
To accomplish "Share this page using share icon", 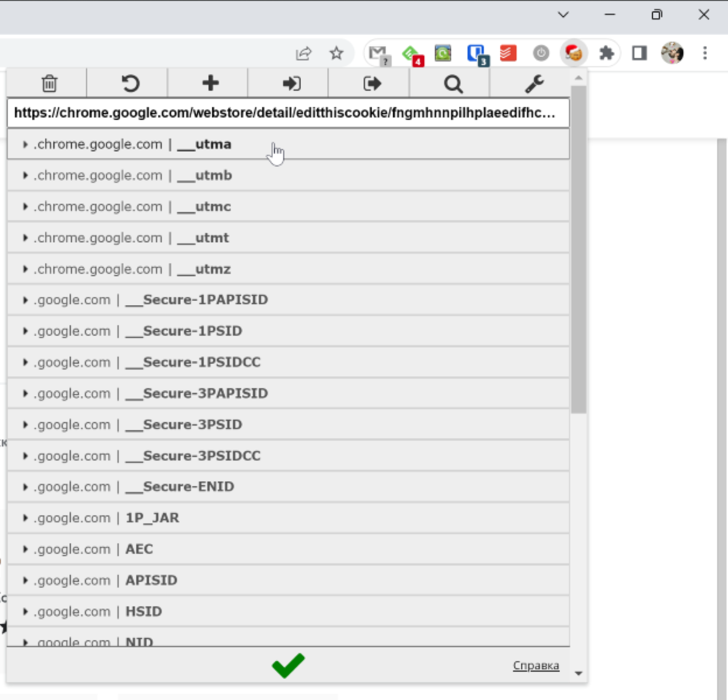I will [303, 53].
